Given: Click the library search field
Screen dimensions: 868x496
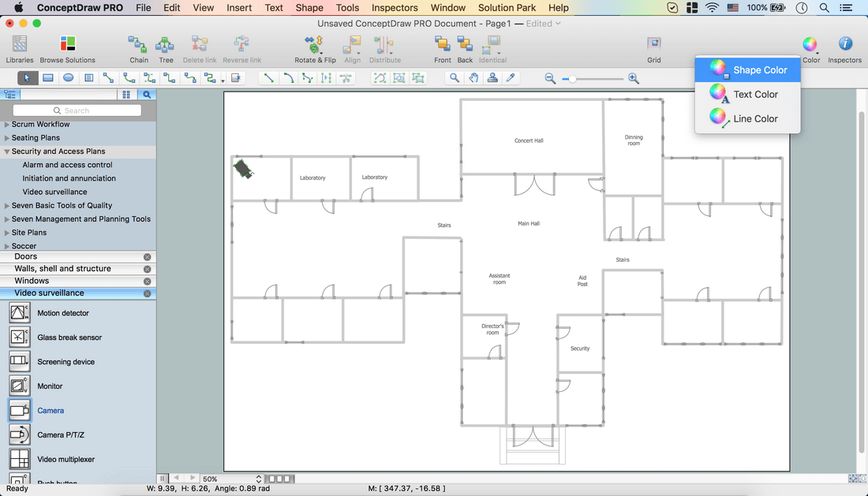Looking at the screenshot, I should (x=77, y=110).
